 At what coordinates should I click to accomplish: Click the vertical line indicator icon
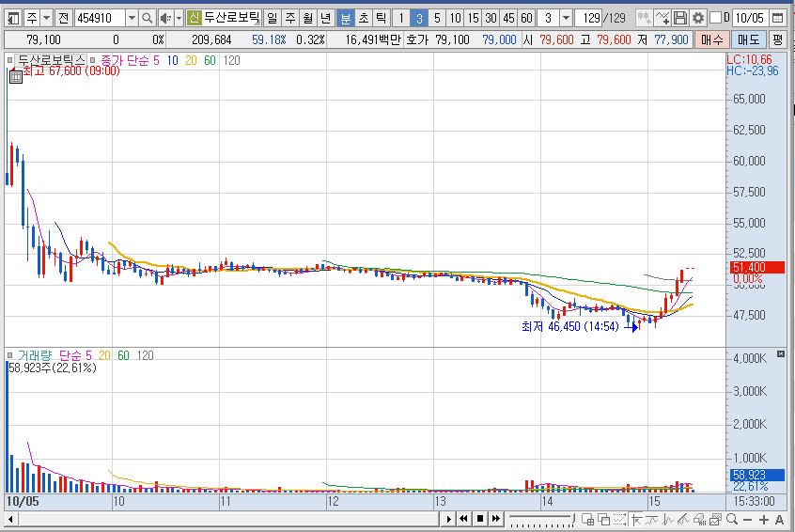point(668,520)
